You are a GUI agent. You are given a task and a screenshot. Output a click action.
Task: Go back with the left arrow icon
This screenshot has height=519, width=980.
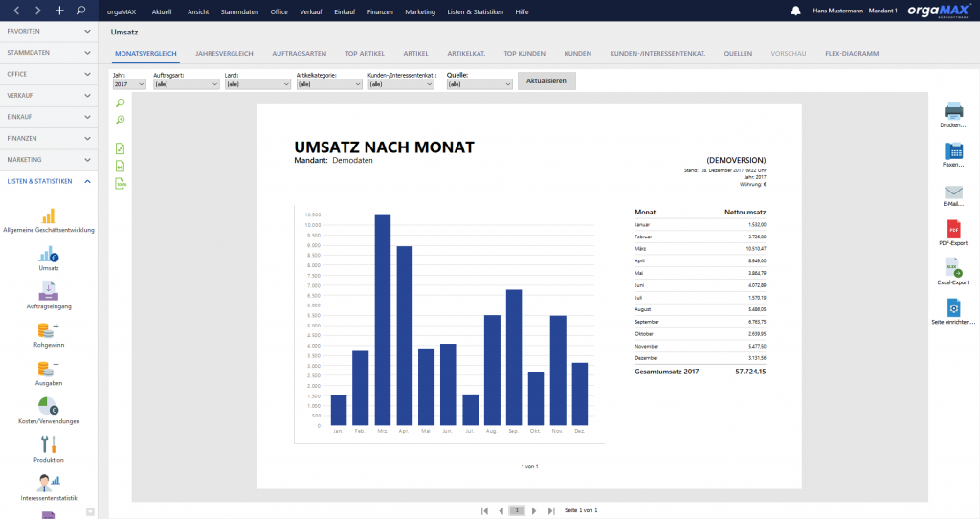[x=17, y=11]
